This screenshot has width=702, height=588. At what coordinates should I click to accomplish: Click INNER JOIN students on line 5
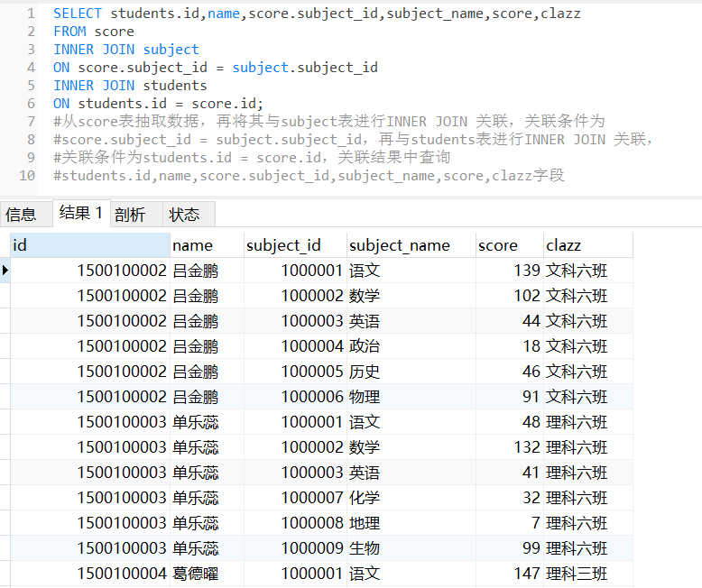[130, 85]
